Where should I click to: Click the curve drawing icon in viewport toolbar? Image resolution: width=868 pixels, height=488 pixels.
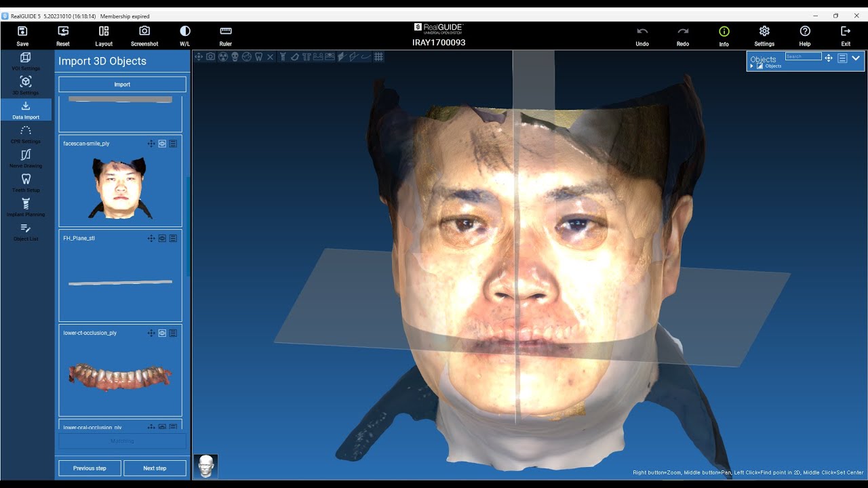coord(366,57)
